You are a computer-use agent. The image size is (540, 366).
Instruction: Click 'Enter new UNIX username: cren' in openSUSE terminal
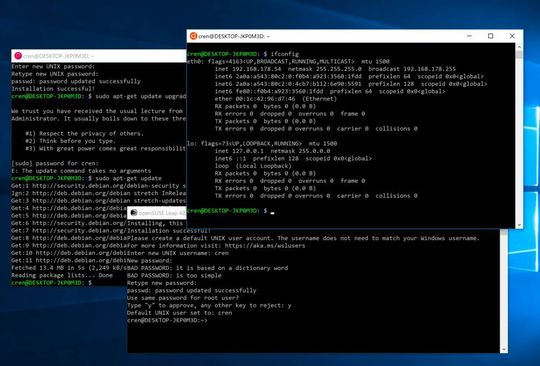click(x=178, y=253)
